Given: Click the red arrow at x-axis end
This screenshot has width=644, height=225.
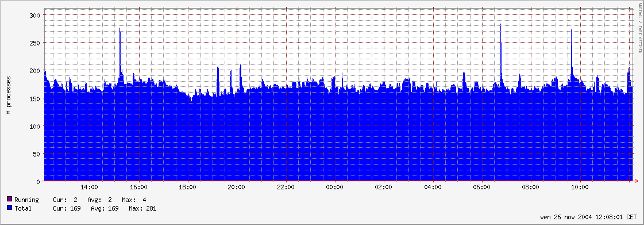Looking at the screenshot, I should click(636, 181).
